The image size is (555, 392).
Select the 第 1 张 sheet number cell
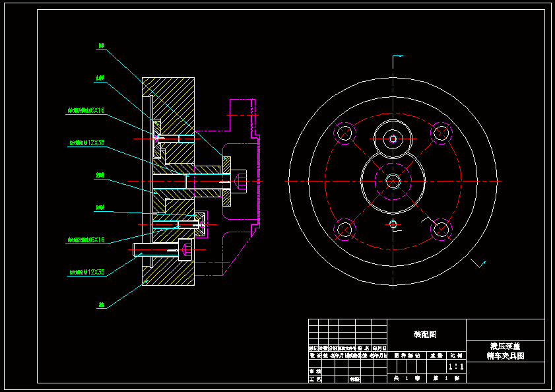pos(446,378)
